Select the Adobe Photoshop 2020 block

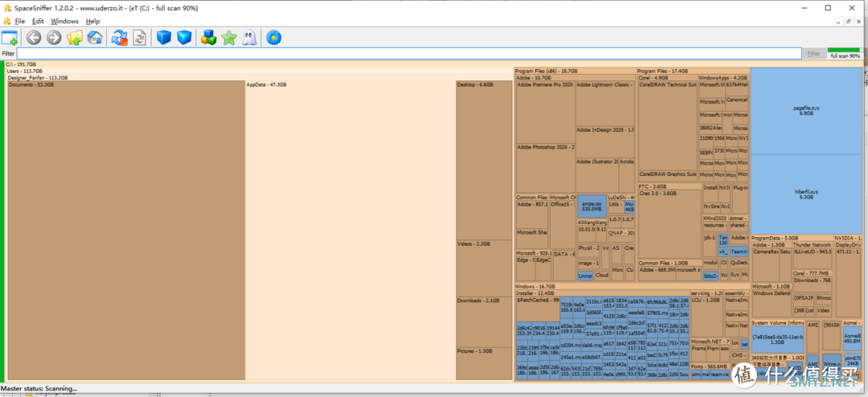click(545, 168)
